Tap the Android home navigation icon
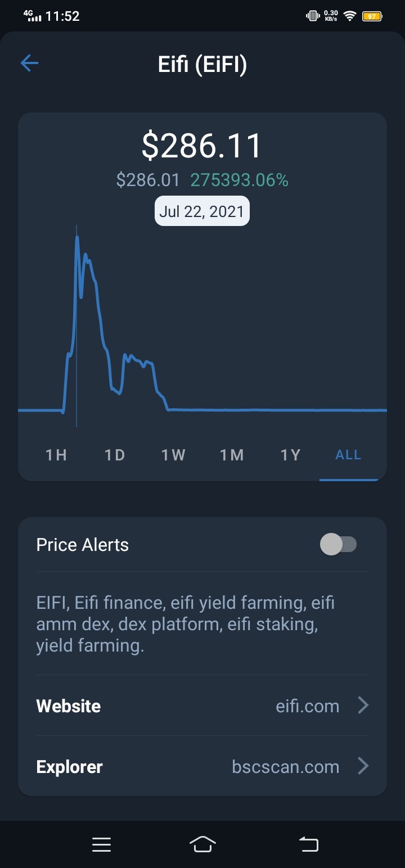The height and width of the screenshot is (868, 405). pos(203,844)
